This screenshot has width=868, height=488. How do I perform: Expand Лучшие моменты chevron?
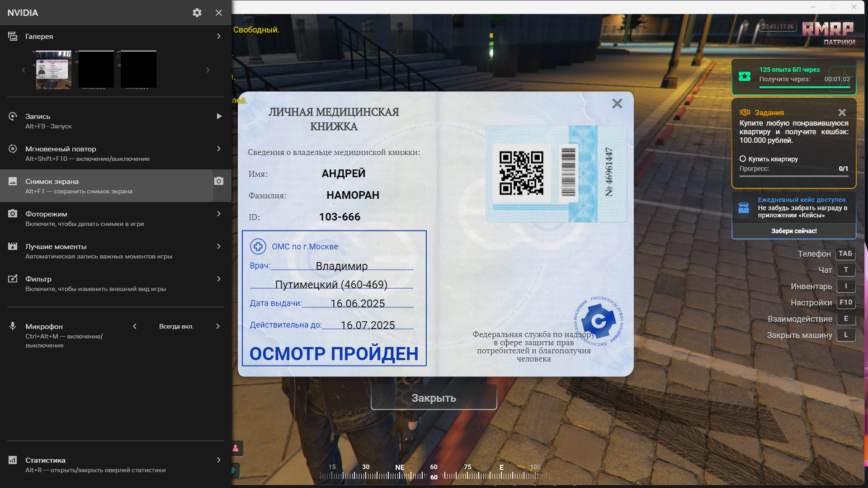tap(219, 246)
